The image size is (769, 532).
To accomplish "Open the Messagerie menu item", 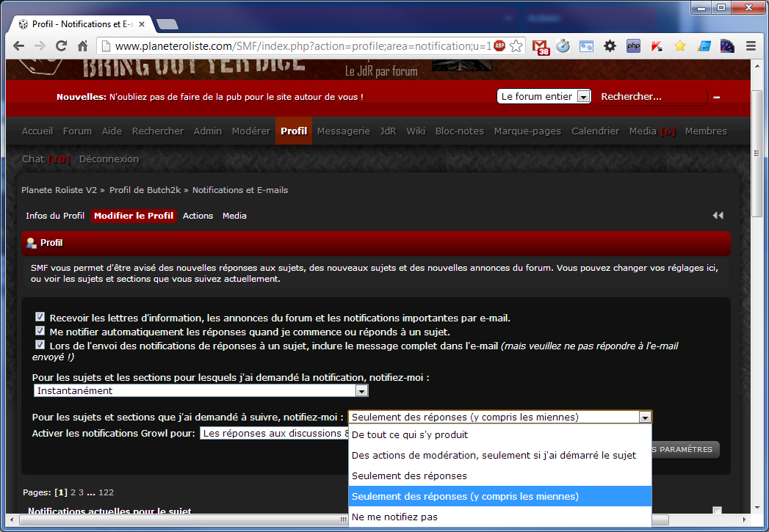I will tap(343, 131).
